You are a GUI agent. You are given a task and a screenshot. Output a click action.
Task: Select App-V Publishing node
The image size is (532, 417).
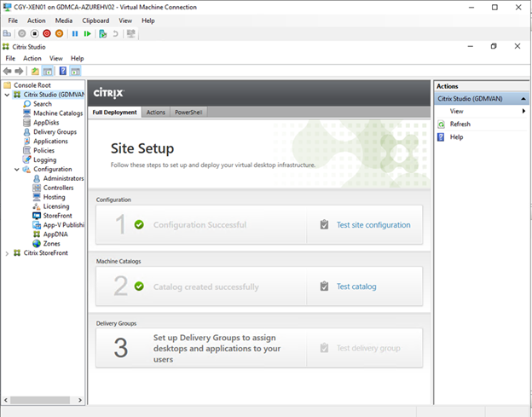[x=63, y=225]
